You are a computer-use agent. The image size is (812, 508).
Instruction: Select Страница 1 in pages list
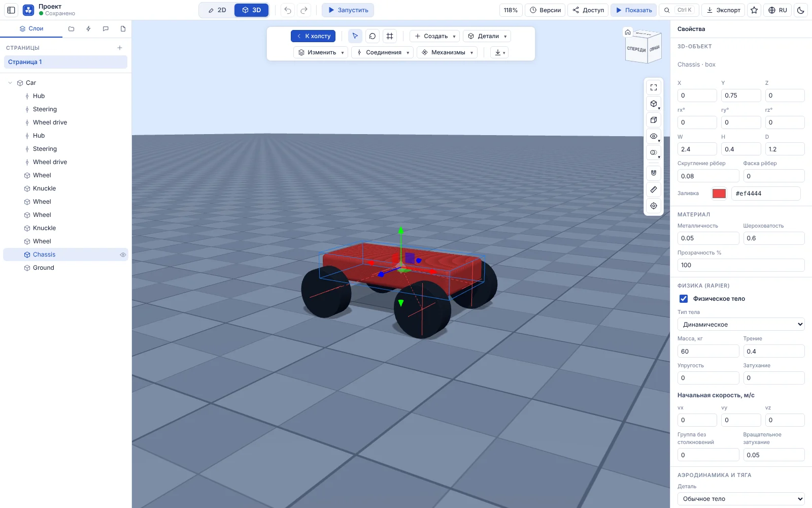coord(65,62)
